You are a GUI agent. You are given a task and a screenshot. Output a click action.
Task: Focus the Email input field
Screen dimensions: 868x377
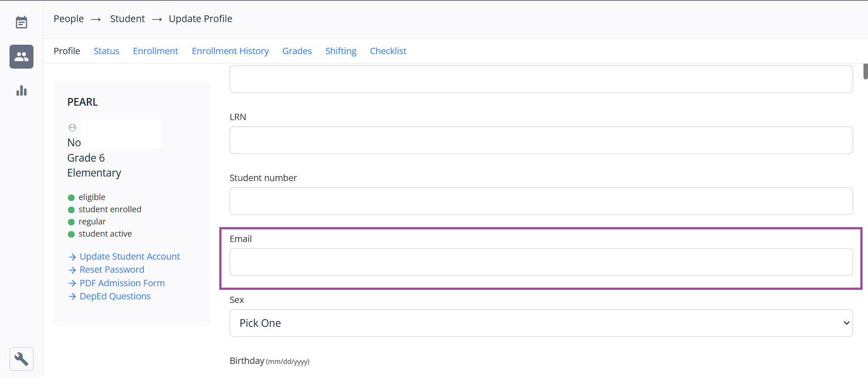click(x=541, y=262)
